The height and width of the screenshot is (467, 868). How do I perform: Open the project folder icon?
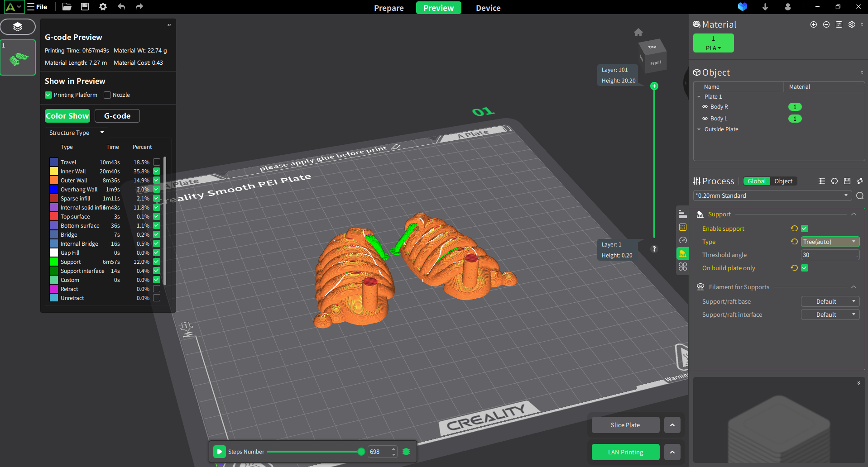(67, 7)
